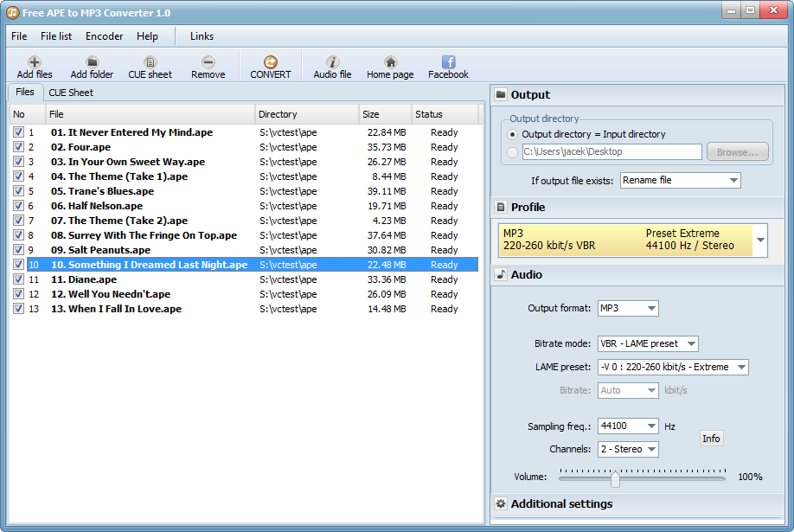Open the Links menu
This screenshot has width=794, height=532.
(202, 36)
